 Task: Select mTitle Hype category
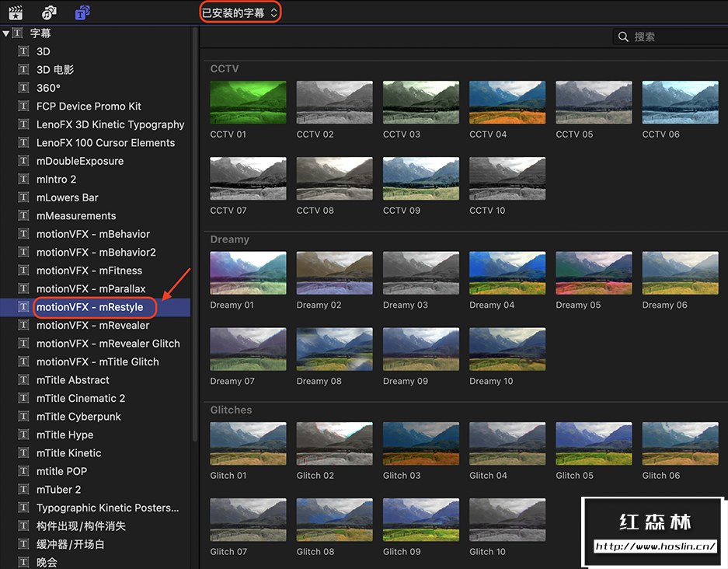click(65, 435)
